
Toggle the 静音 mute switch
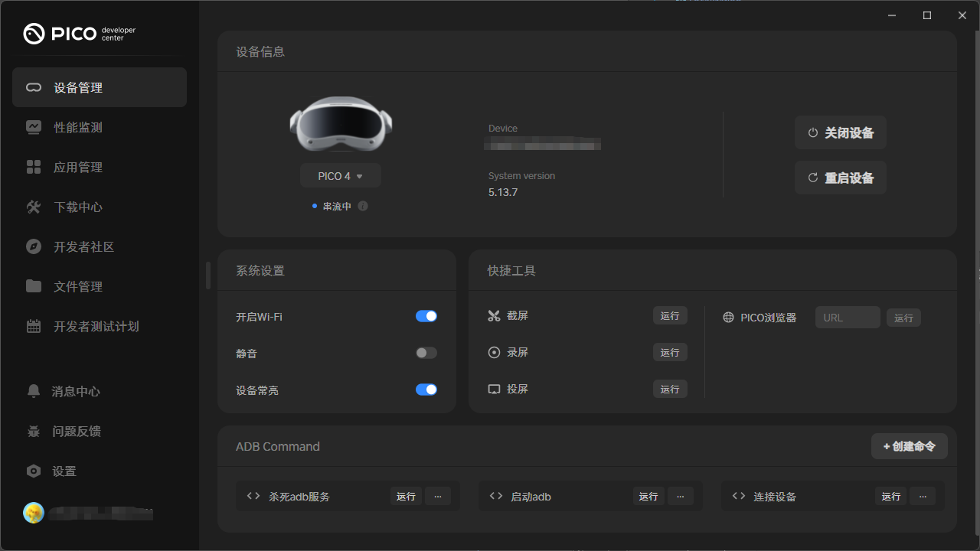coord(426,353)
